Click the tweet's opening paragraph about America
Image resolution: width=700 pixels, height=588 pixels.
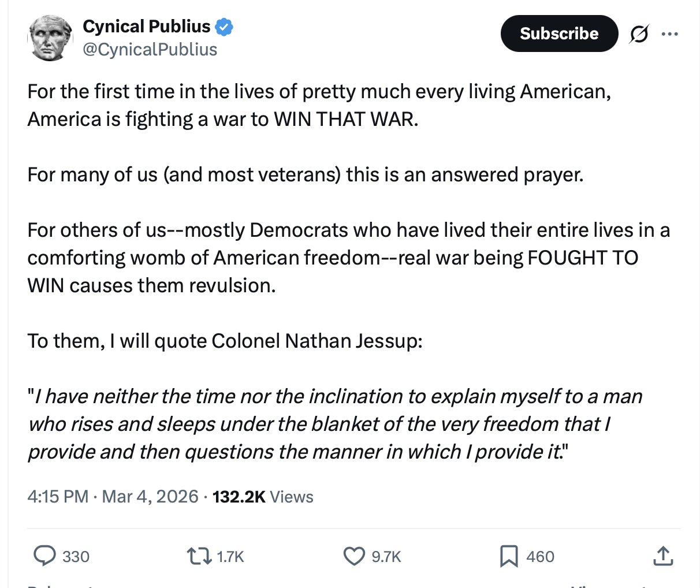[319, 105]
